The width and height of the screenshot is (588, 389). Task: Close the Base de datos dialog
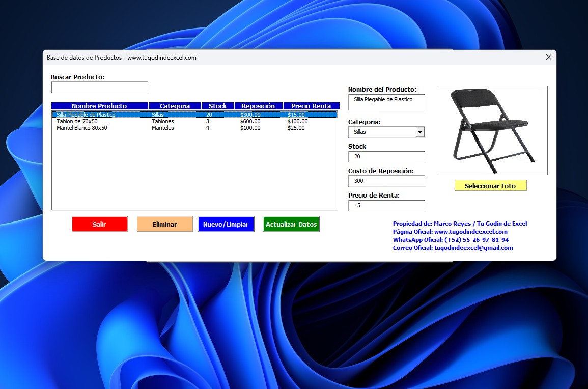point(548,58)
